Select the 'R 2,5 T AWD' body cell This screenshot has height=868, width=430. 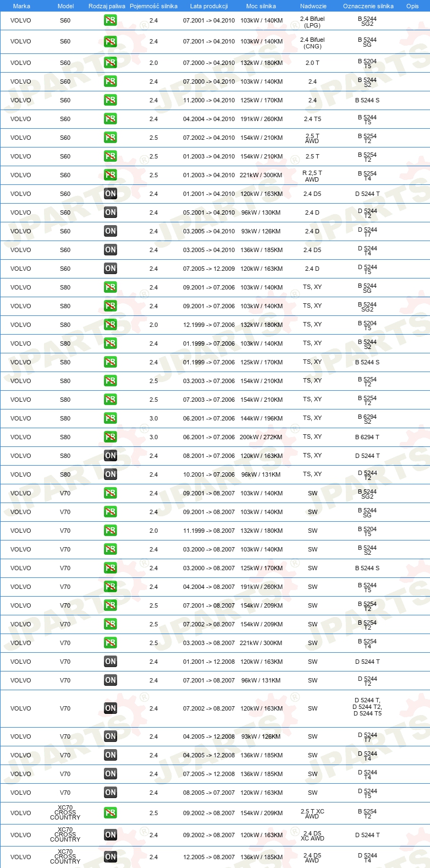[312, 176]
